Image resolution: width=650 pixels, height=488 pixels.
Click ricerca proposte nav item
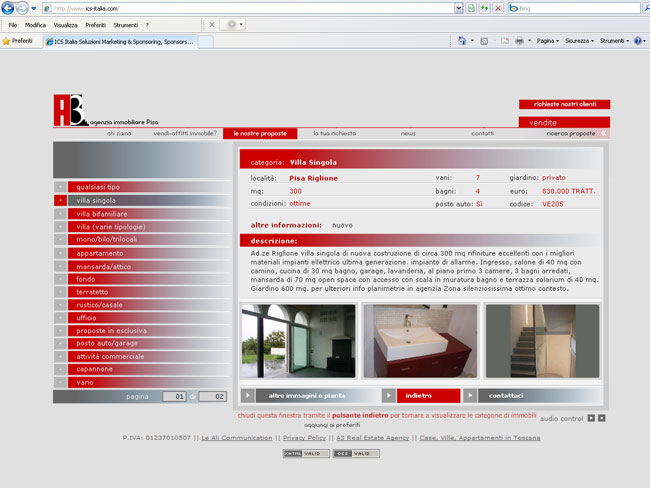tap(571, 134)
